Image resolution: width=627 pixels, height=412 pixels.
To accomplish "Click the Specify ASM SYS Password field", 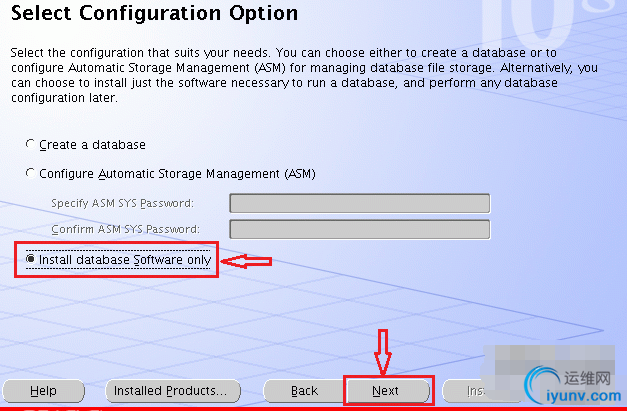I will click(x=359, y=203).
